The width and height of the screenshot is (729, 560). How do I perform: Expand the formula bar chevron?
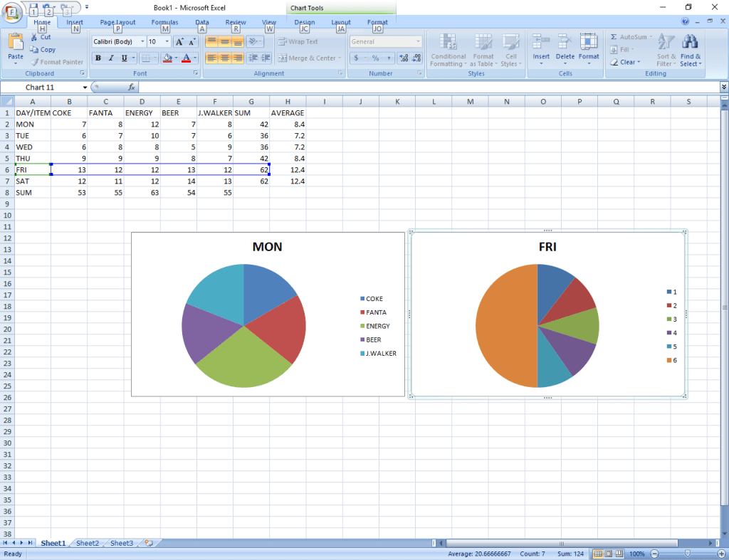[724, 87]
